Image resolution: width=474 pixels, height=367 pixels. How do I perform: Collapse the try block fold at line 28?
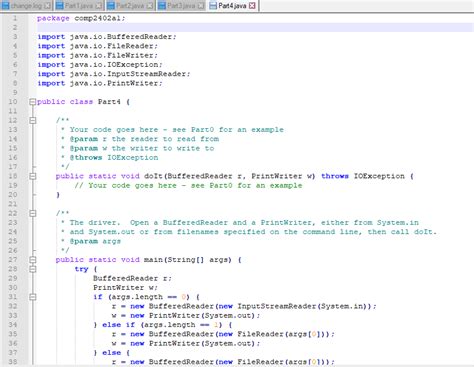(x=32, y=269)
